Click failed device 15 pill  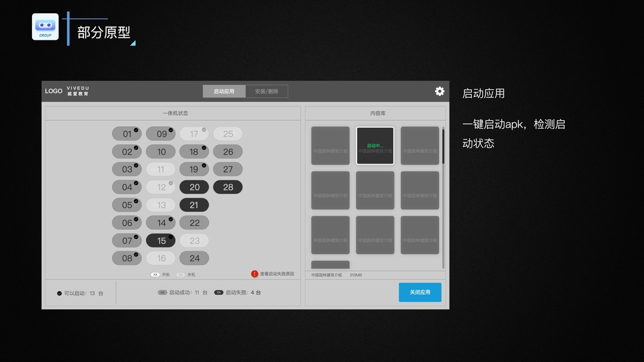point(161,241)
